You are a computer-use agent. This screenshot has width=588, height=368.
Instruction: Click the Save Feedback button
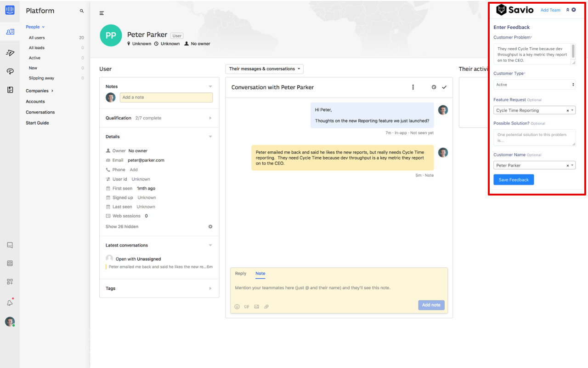[514, 180]
